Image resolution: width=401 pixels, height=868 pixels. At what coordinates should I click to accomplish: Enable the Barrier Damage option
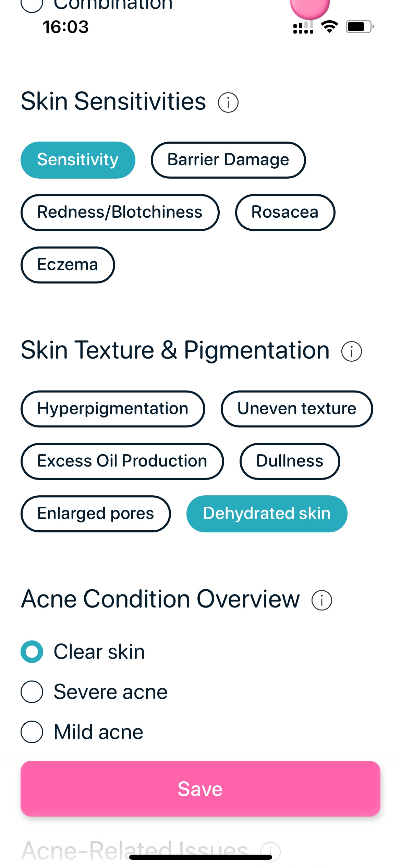(228, 160)
